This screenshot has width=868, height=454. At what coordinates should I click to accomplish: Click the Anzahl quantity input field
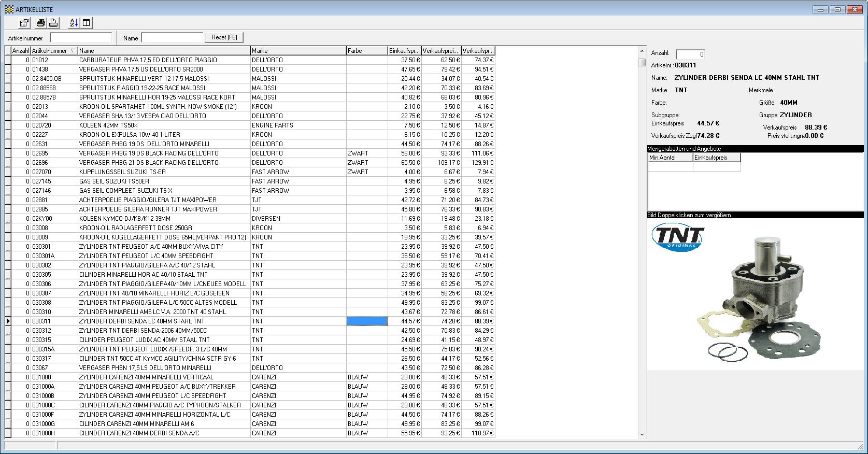(690, 54)
